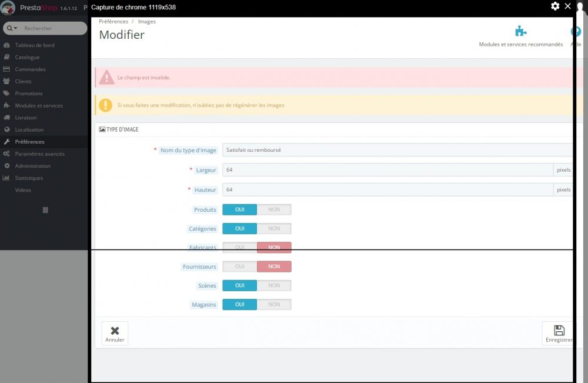Click the Type d'image picture icon
Viewport: 588px width, 383px height.
102,129
